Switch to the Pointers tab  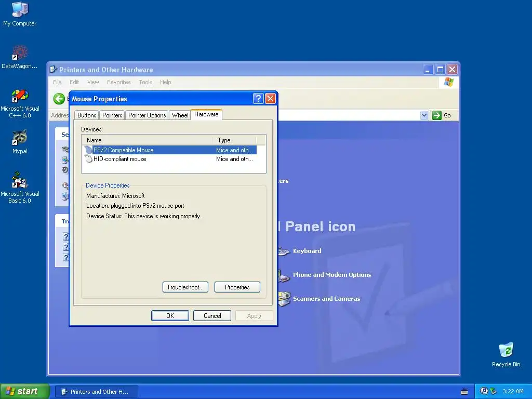point(112,115)
